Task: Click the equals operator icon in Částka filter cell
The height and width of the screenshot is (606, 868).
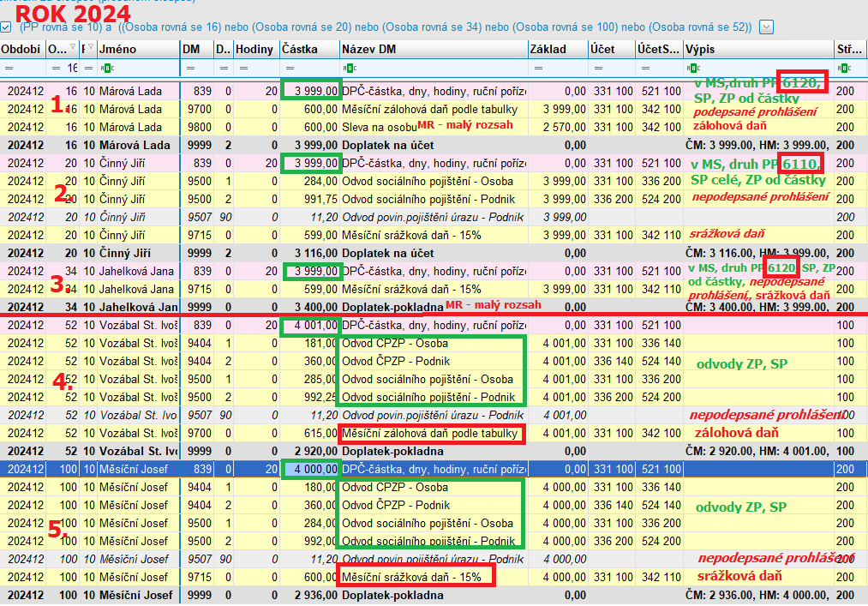Action: pos(290,68)
